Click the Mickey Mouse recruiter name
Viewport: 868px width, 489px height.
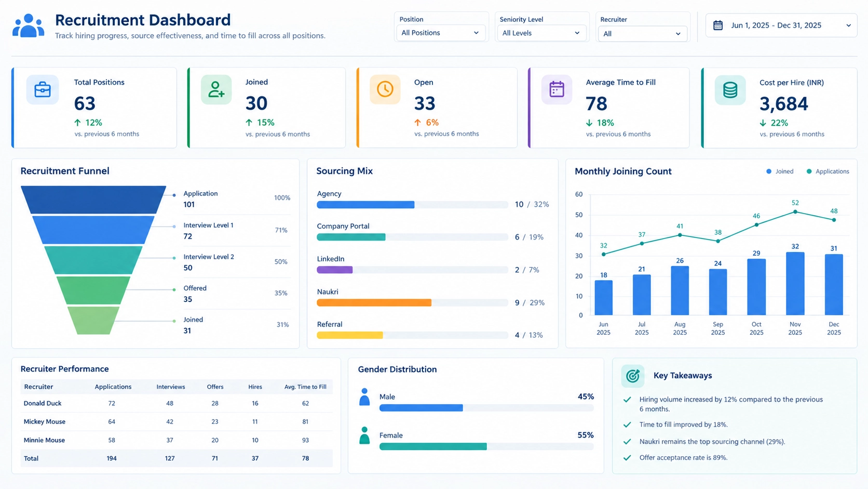(x=44, y=421)
